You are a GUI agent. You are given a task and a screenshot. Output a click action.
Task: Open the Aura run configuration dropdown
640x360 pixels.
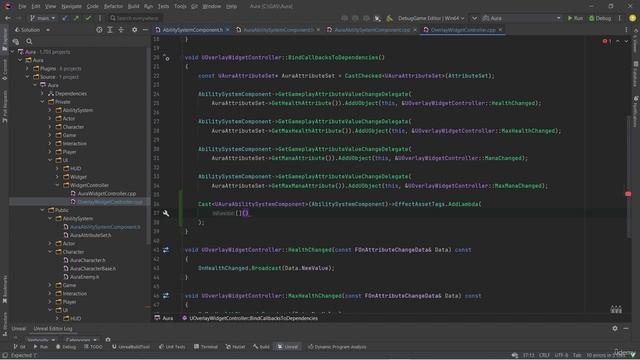coord(522,18)
